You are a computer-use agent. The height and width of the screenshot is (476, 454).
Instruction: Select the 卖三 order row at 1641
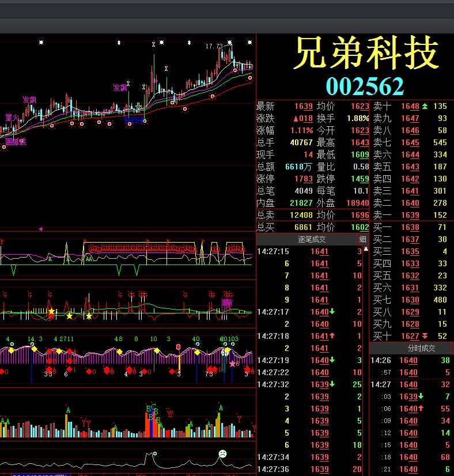point(410,191)
